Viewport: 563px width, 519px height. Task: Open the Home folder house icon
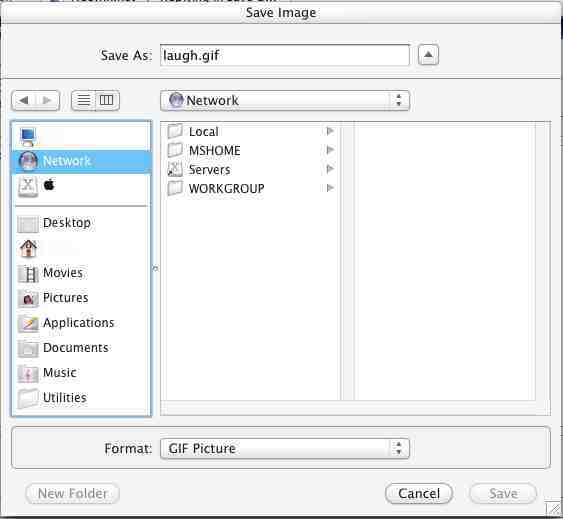click(28, 248)
